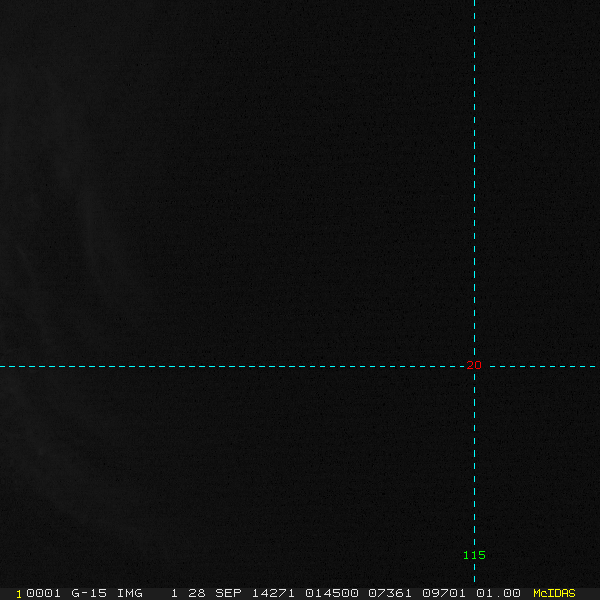Click the dashed latitude line left of 20 label
This screenshot has height=600, width=600.
coord(232,367)
